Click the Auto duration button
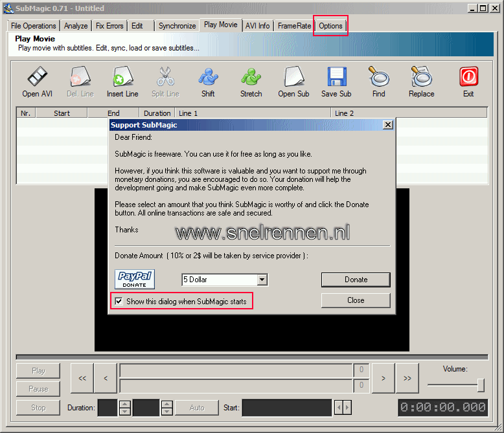The width and height of the screenshot is (504, 433). pyautogui.click(x=197, y=408)
